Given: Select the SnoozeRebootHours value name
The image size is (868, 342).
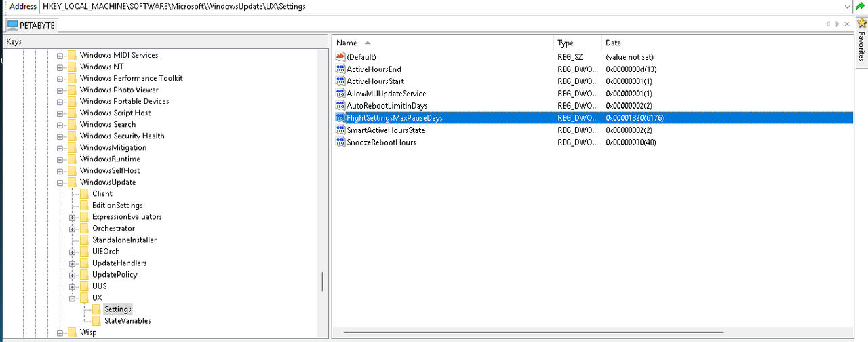Looking at the screenshot, I should click(x=381, y=142).
